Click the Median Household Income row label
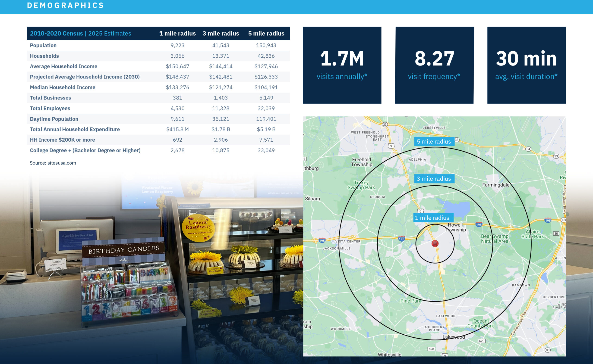This screenshot has height=364, width=593. tap(62, 87)
